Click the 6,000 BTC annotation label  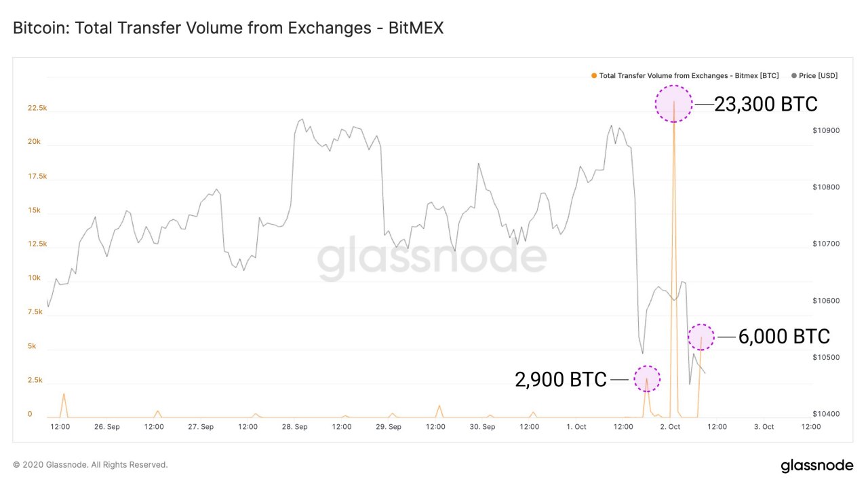pyautogui.click(x=783, y=337)
